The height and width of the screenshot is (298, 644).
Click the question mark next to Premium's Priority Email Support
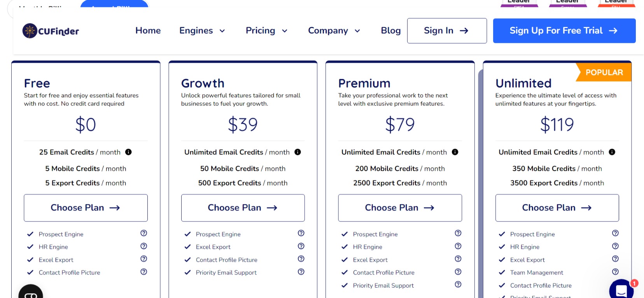pos(458,284)
